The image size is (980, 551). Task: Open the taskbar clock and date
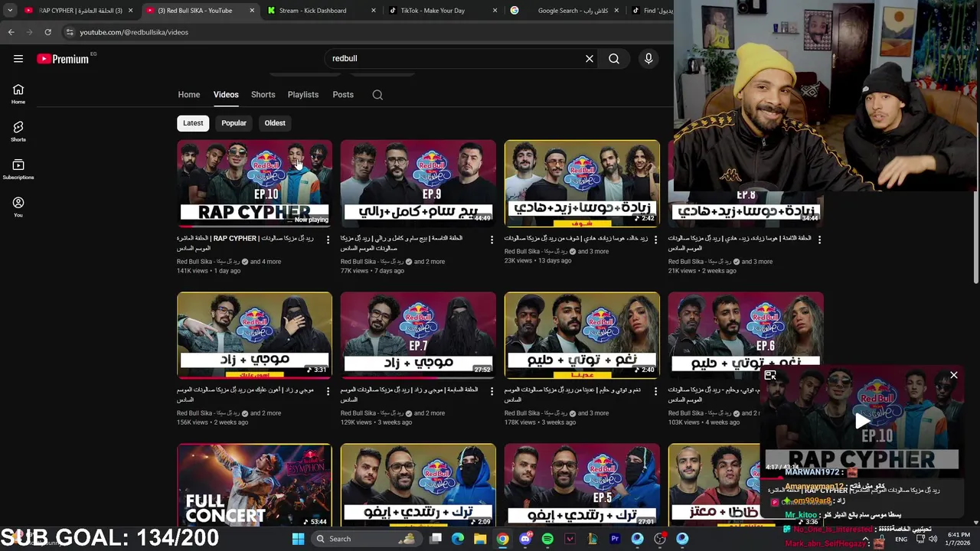click(959, 539)
